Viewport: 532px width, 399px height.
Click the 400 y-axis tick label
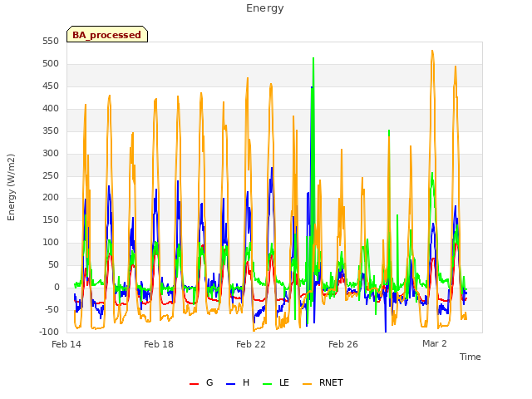point(51,109)
